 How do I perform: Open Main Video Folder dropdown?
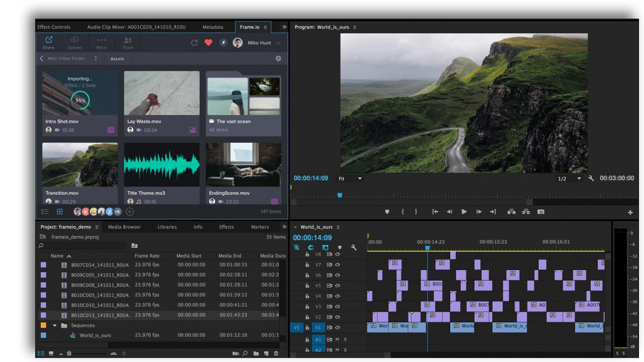coord(96,58)
